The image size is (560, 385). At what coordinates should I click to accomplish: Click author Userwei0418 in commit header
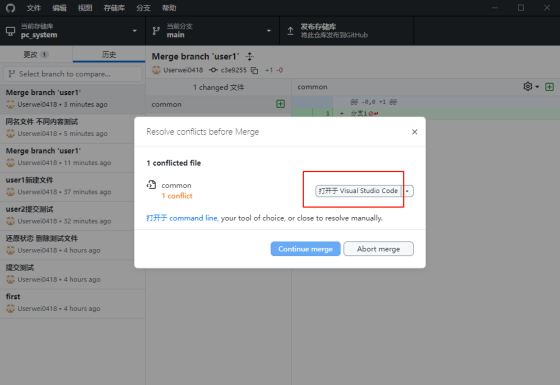[183, 70]
